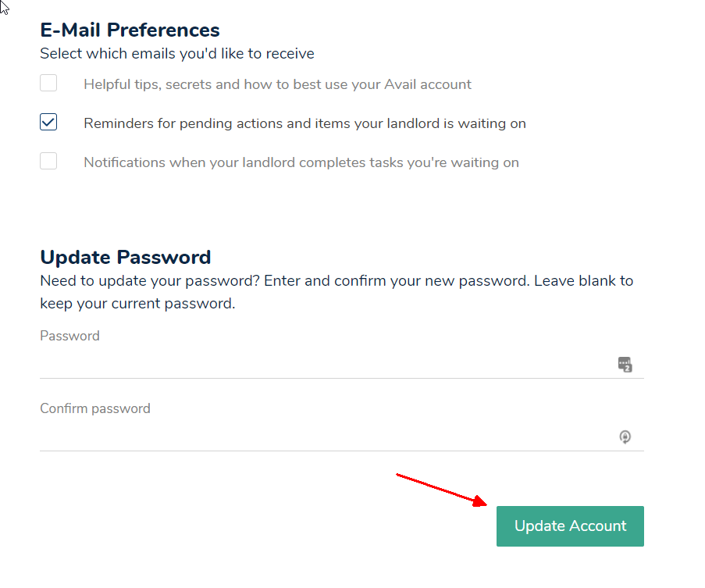Click the mouse pointer graphic in top-left corner

tap(5, 8)
